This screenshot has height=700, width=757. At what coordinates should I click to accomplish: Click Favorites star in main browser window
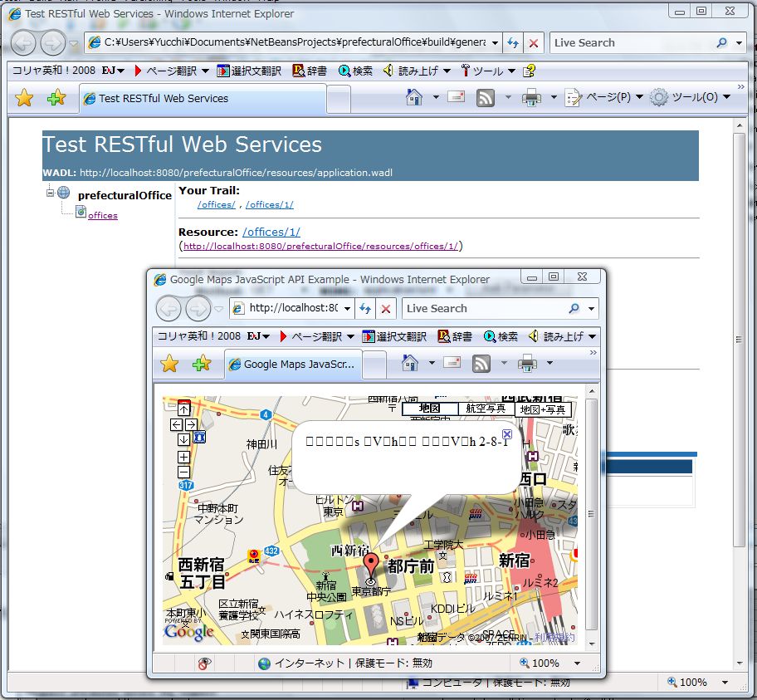click(24, 98)
